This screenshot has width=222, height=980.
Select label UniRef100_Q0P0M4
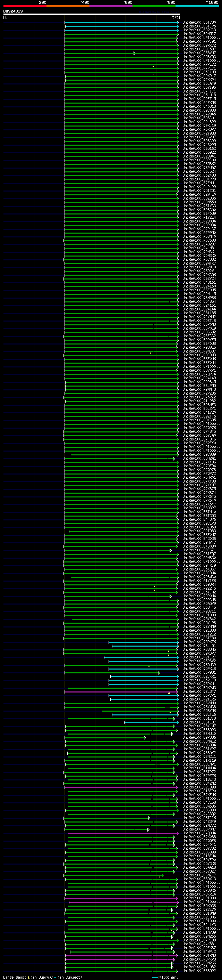[x=199, y=596]
